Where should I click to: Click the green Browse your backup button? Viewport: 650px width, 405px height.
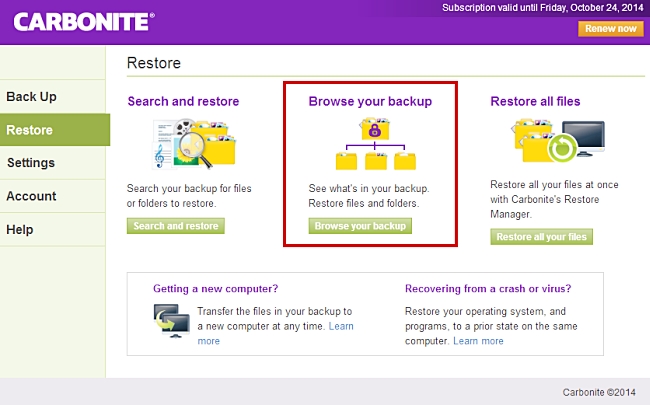click(360, 226)
